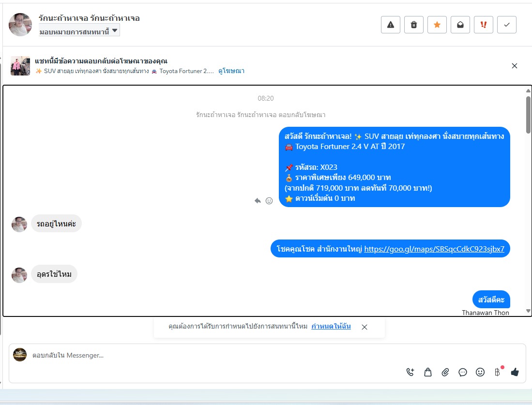Screen dimensions: 532x405
Task: Reply to the Fortuner message arrow icon
Action: coord(258,201)
